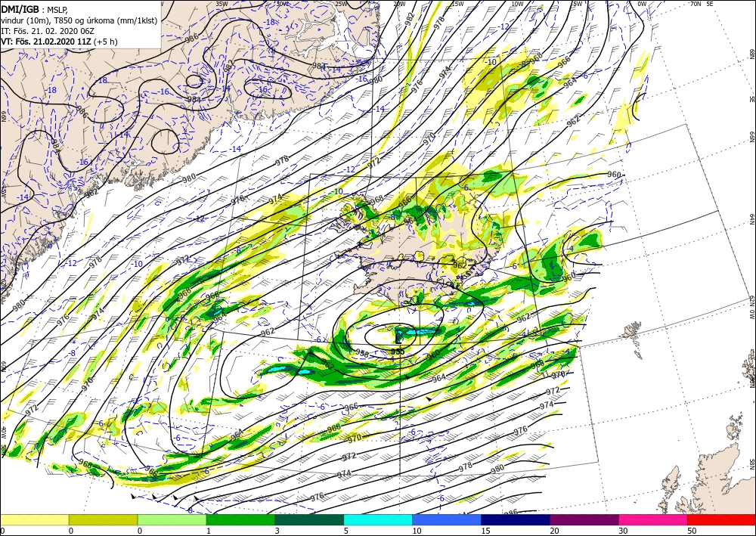Click the navy legend color swatch
Viewport: 756px width, 536px height.
[516, 519]
